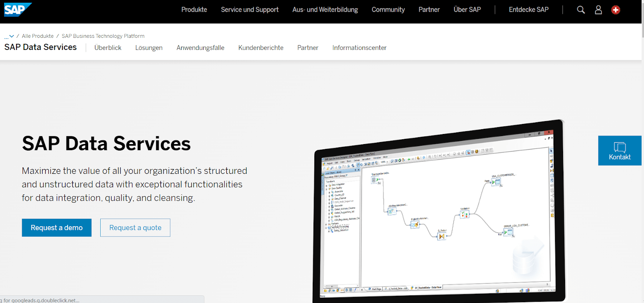Open the Produkte menu

[x=194, y=10]
